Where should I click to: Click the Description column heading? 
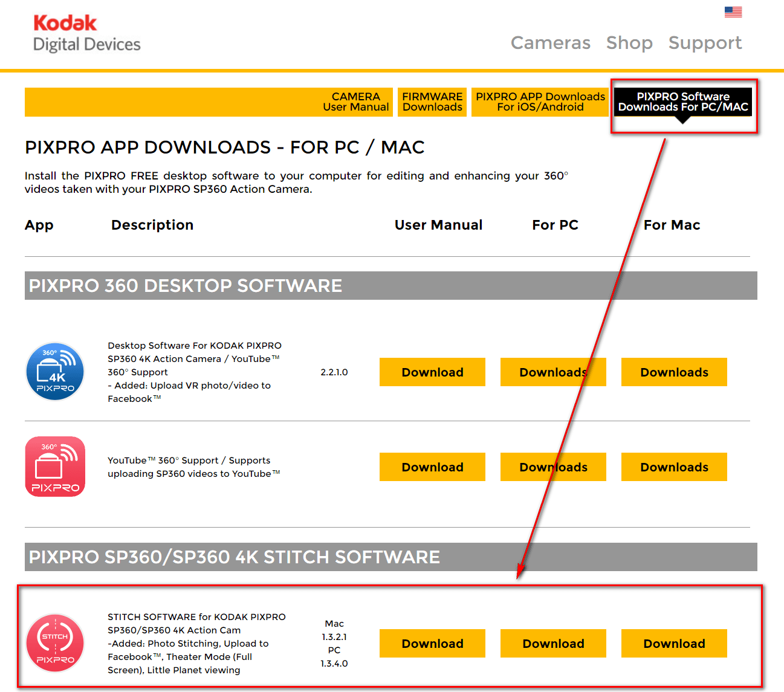point(152,225)
